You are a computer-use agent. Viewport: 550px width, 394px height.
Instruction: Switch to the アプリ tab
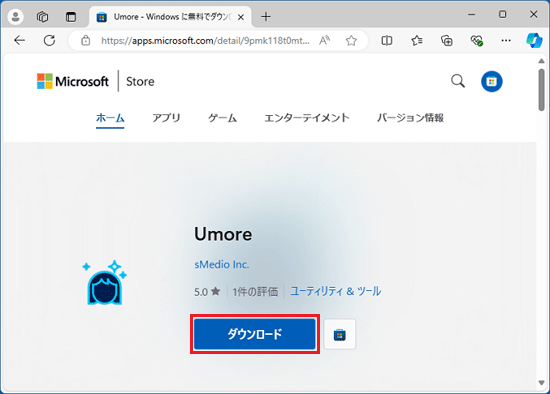tap(166, 118)
